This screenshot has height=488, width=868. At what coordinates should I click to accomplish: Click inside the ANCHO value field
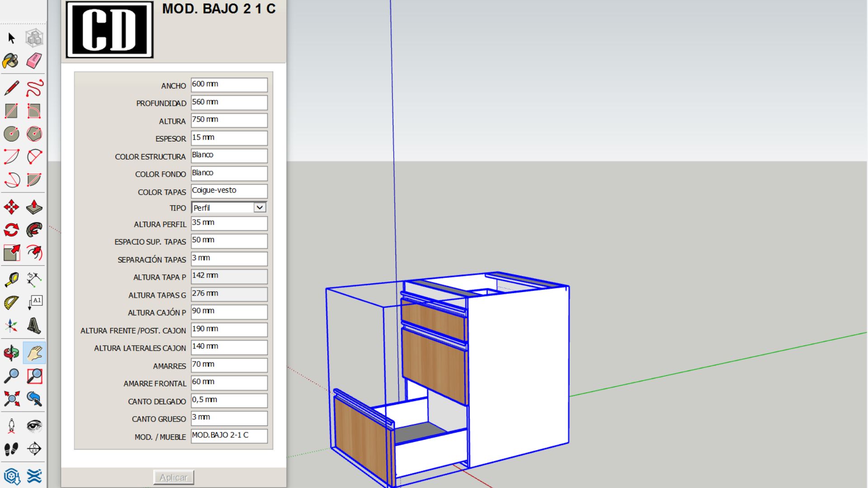pyautogui.click(x=228, y=84)
